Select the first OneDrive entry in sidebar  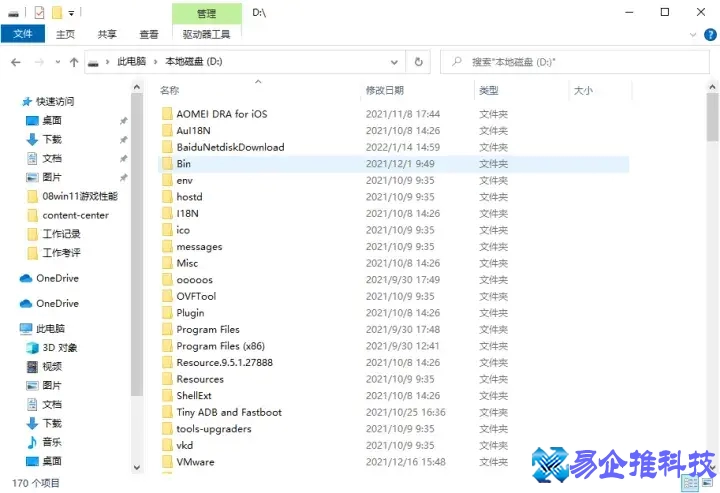tap(57, 278)
